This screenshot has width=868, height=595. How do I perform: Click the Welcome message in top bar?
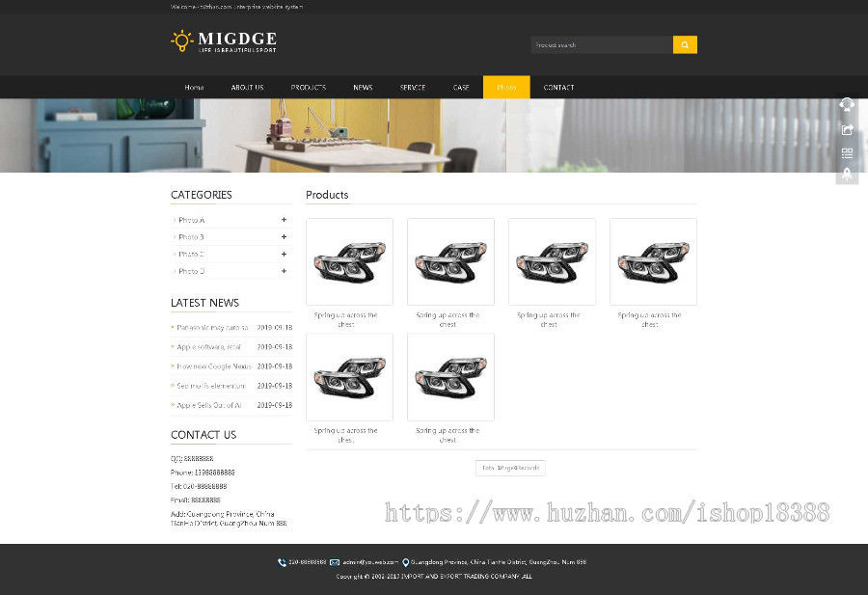(x=237, y=7)
